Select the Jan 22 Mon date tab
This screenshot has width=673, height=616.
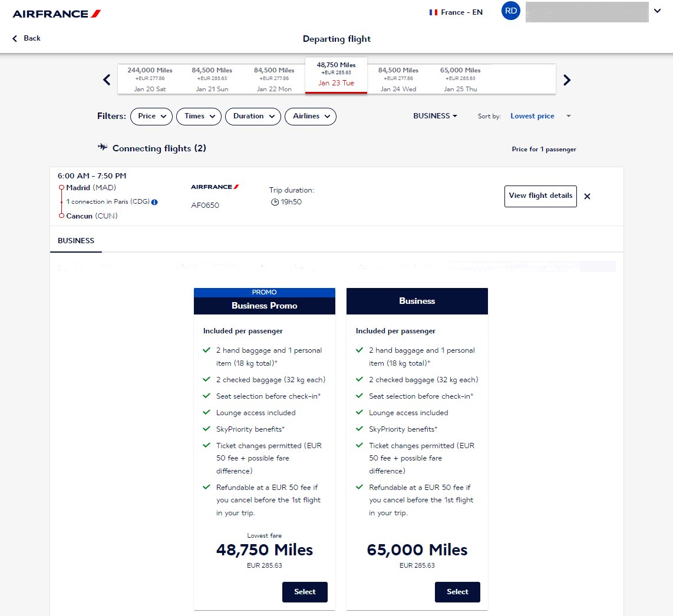tap(274, 80)
